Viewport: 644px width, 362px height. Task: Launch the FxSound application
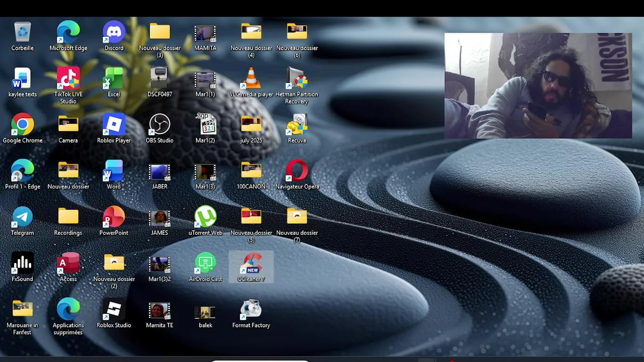[23, 263]
